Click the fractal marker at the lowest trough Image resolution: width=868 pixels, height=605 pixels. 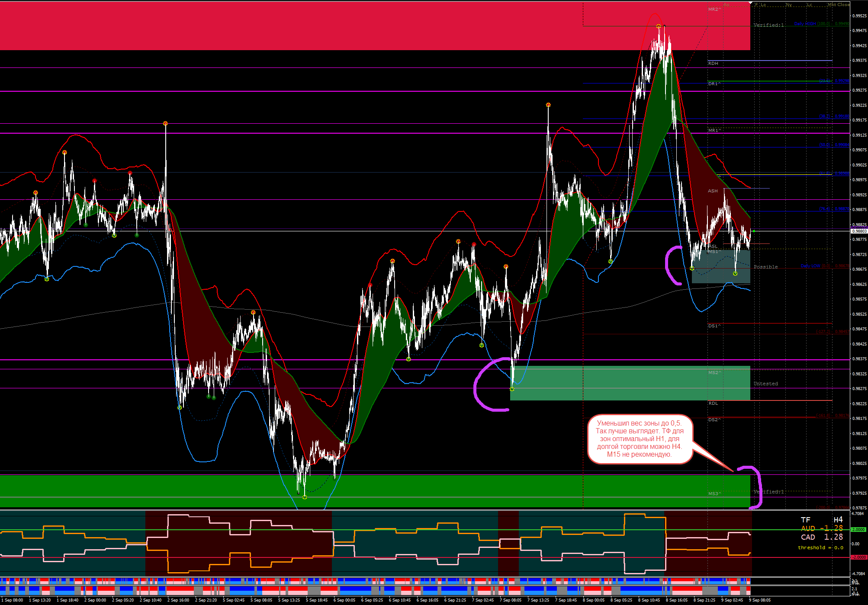coord(305,497)
